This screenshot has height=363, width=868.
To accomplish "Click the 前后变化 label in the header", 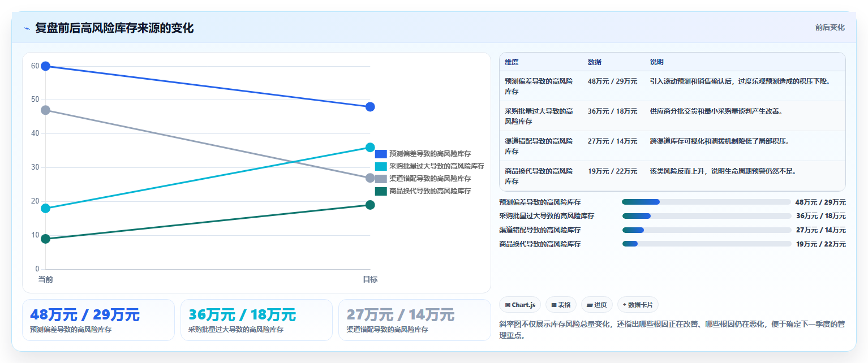I will click(x=830, y=27).
